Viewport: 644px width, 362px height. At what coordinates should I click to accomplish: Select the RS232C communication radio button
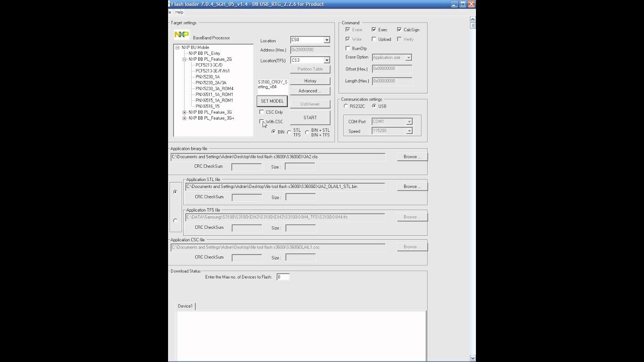[346, 106]
